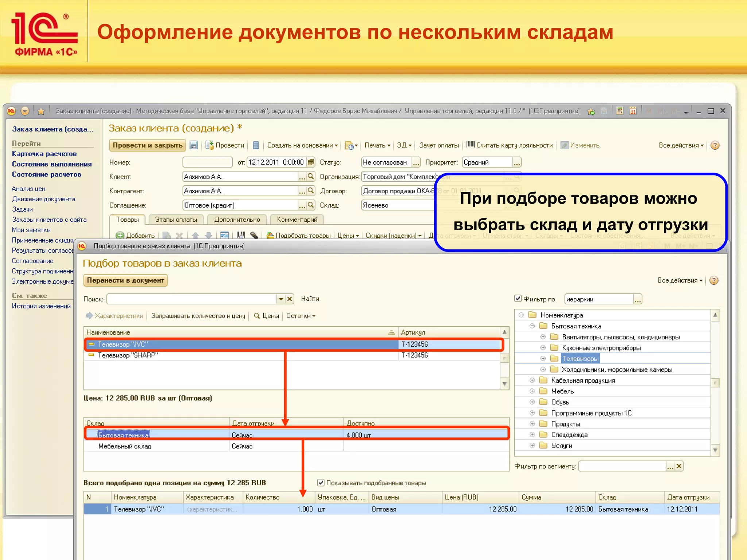
Task: Collapse the Бытовая техника folder
Action: click(532, 326)
